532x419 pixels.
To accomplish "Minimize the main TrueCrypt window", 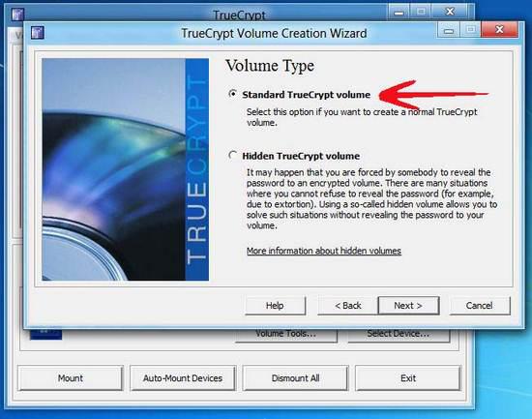I will [x=399, y=12].
